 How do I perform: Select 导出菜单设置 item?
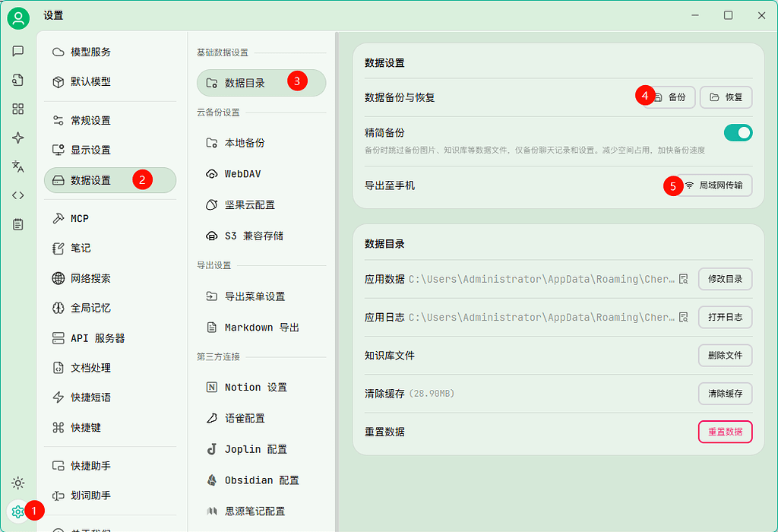tap(261, 296)
